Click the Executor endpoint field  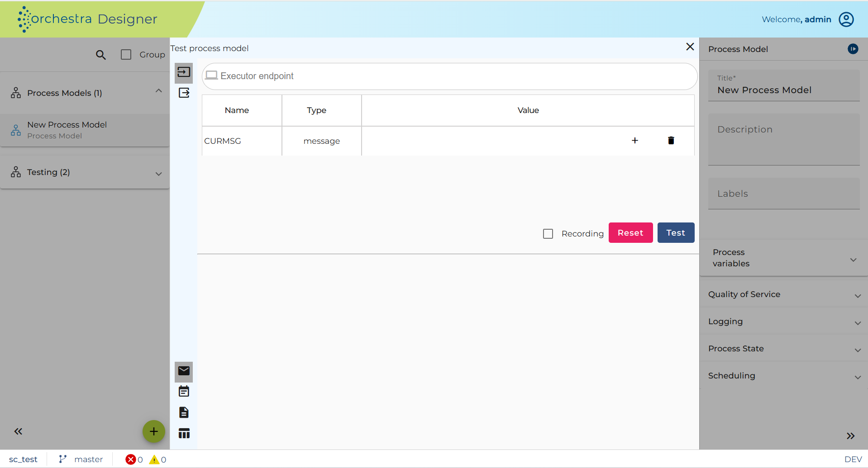[449, 76]
